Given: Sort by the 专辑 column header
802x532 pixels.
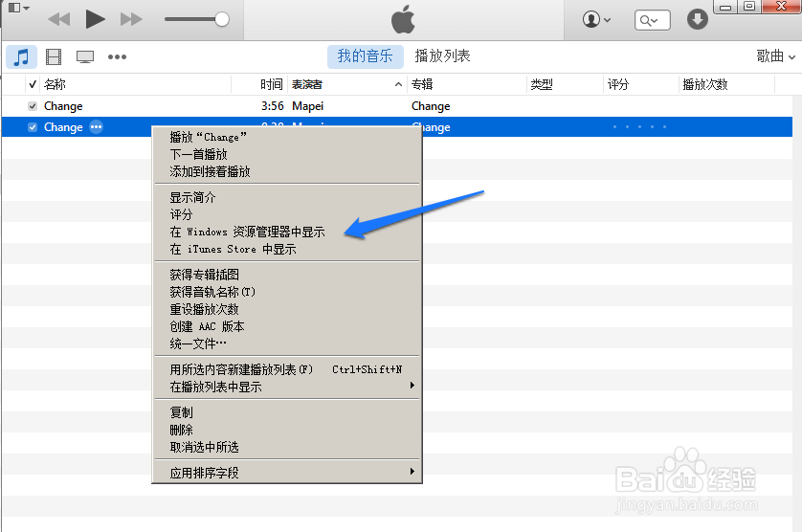Looking at the screenshot, I should (x=422, y=84).
